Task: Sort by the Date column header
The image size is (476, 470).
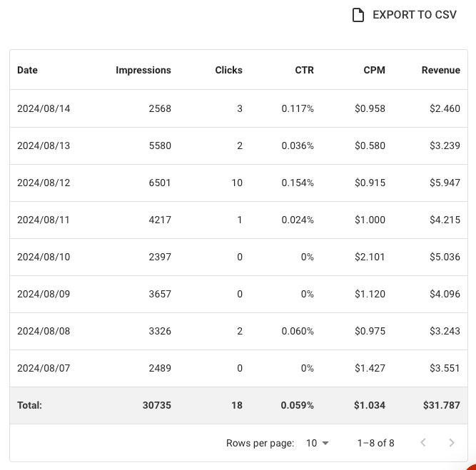Action: click(x=28, y=70)
